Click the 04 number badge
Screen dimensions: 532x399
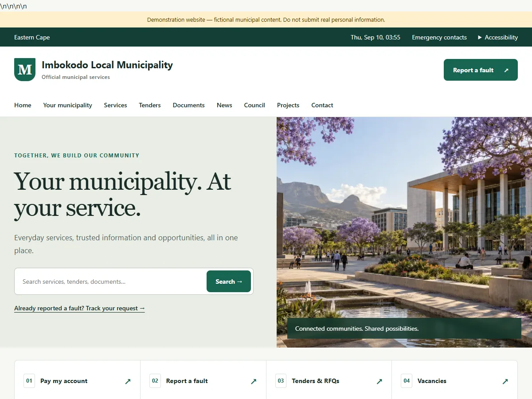pos(407,381)
